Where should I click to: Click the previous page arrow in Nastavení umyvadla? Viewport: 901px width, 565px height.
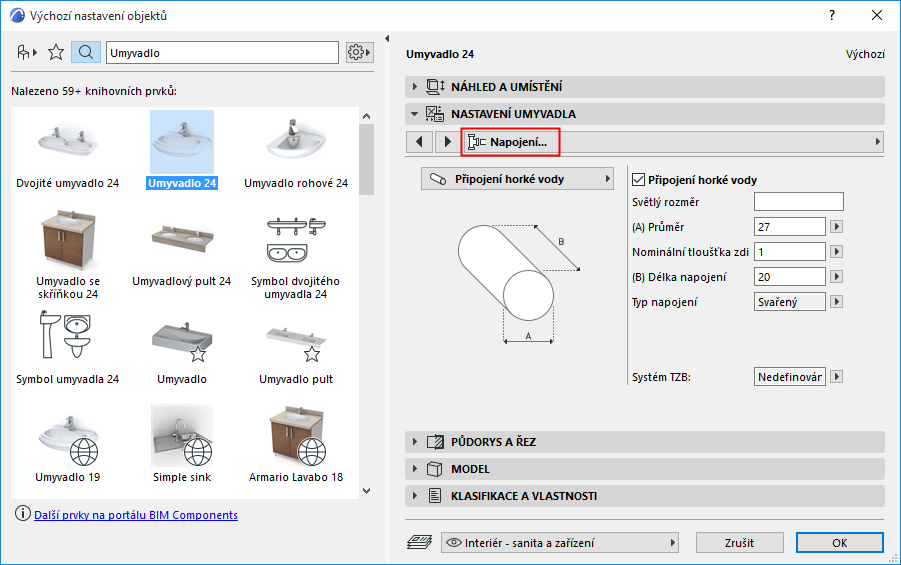[419, 141]
